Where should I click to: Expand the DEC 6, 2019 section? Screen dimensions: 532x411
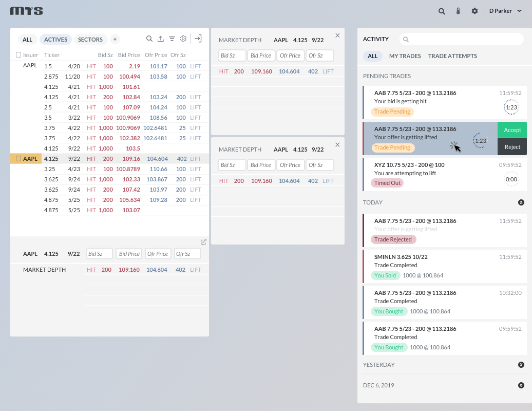pyautogui.click(x=521, y=385)
